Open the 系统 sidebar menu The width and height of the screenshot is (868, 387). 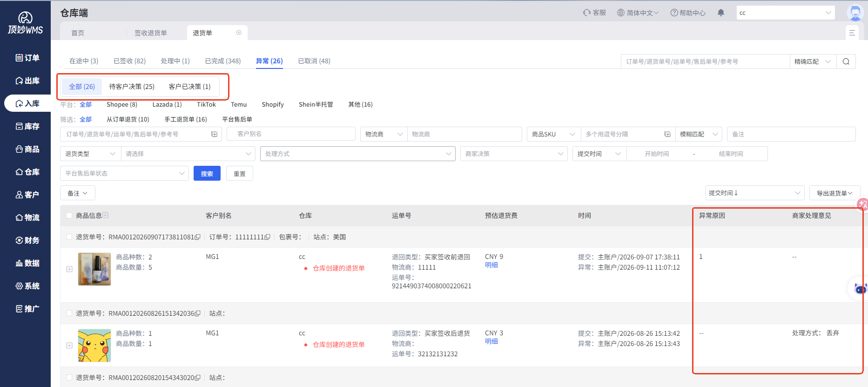tap(27, 286)
